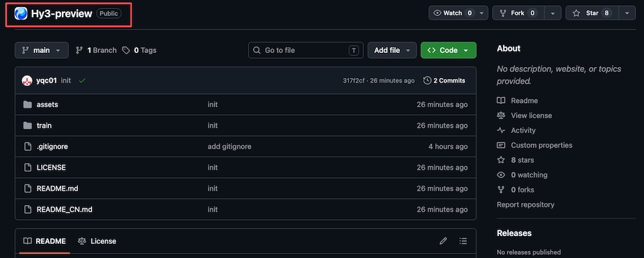Open the README_CN.md file
This screenshot has width=644, height=258.
coord(64,210)
